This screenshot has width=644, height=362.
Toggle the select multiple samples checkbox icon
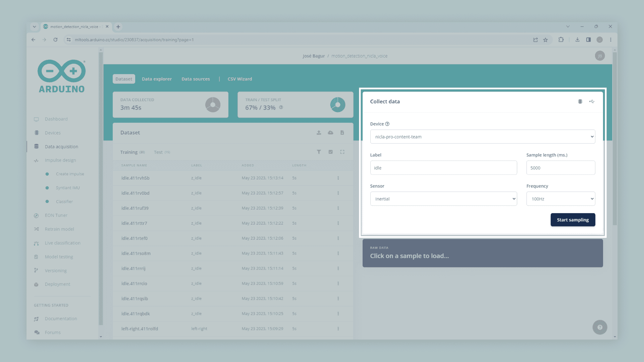click(x=330, y=152)
